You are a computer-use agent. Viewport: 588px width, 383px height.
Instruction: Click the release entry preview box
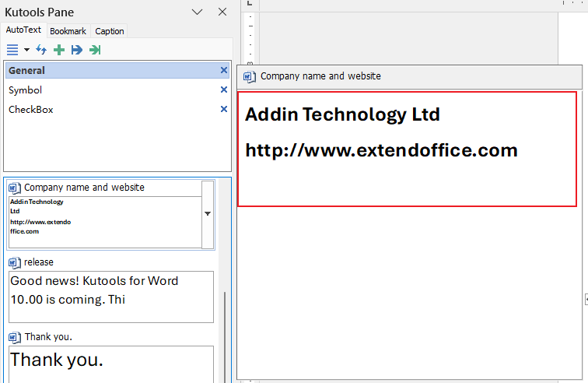pos(111,297)
